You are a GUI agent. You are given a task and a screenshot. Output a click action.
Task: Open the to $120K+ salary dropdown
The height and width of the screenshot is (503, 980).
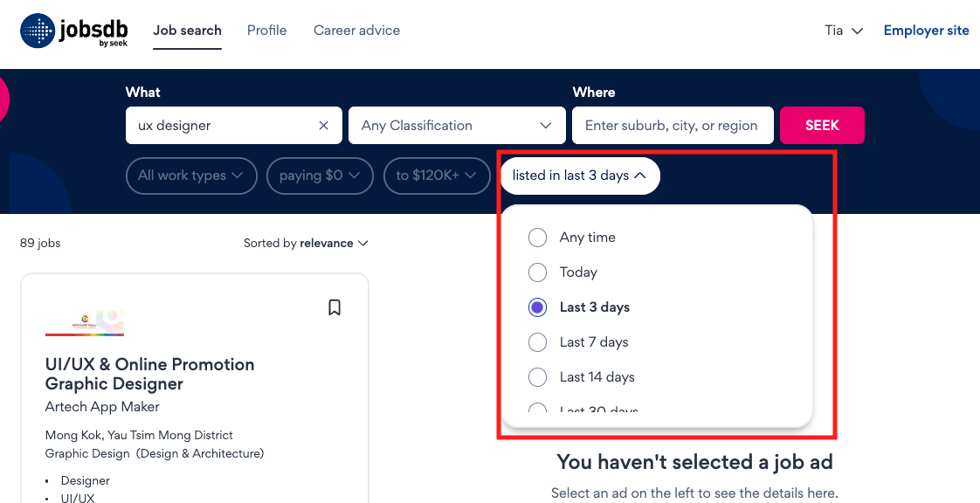coord(436,176)
